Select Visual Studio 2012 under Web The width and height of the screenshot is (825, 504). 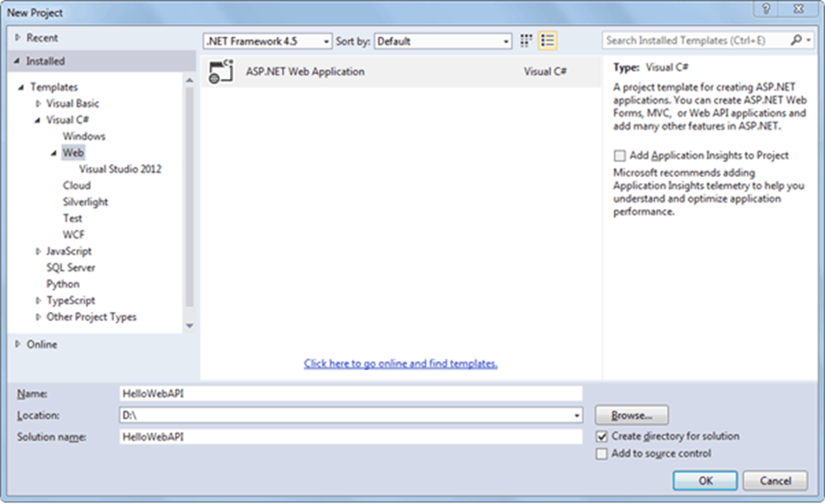point(120,169)
